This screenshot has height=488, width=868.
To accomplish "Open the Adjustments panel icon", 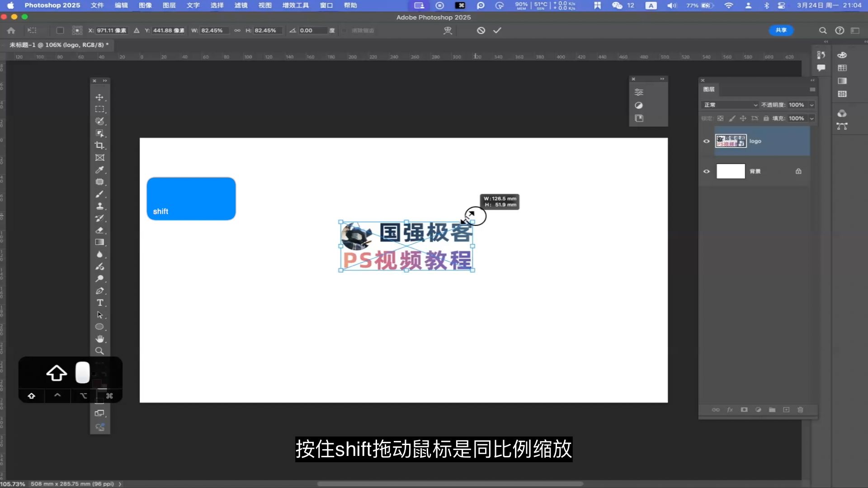I will pyautogui.click(x=638, y=105).
